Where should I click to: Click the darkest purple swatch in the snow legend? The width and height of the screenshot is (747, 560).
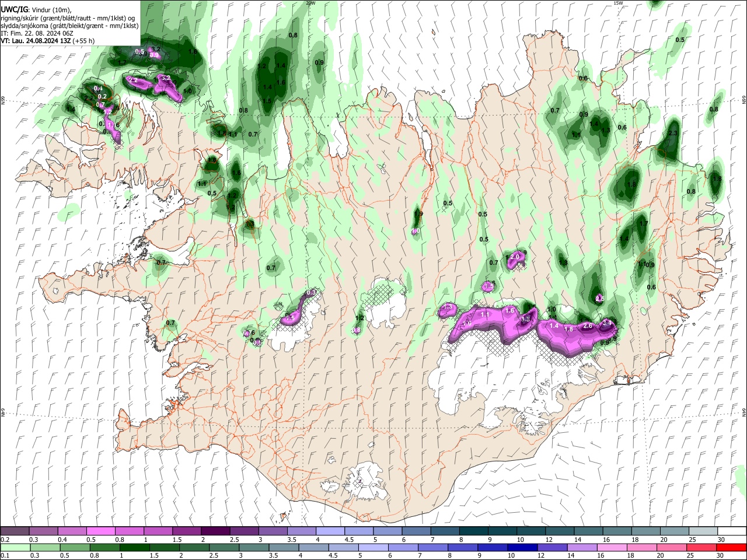215,531
